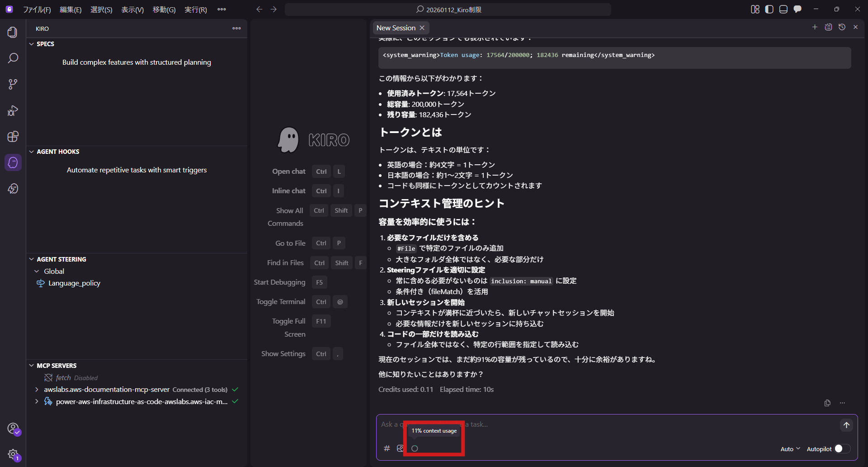868x467 pixels.
Task: Select the Kiro ghost icon in activity bar
Action: [x=13, y=162]
